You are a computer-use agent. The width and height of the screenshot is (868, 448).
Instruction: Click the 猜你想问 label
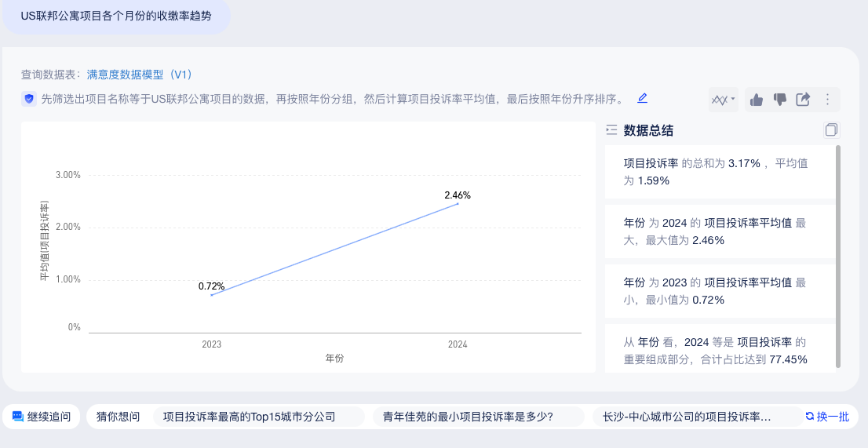(x=118, y=417)
